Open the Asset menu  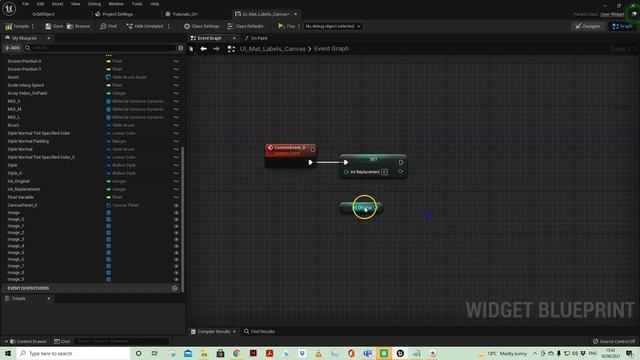tap(58, 4)
